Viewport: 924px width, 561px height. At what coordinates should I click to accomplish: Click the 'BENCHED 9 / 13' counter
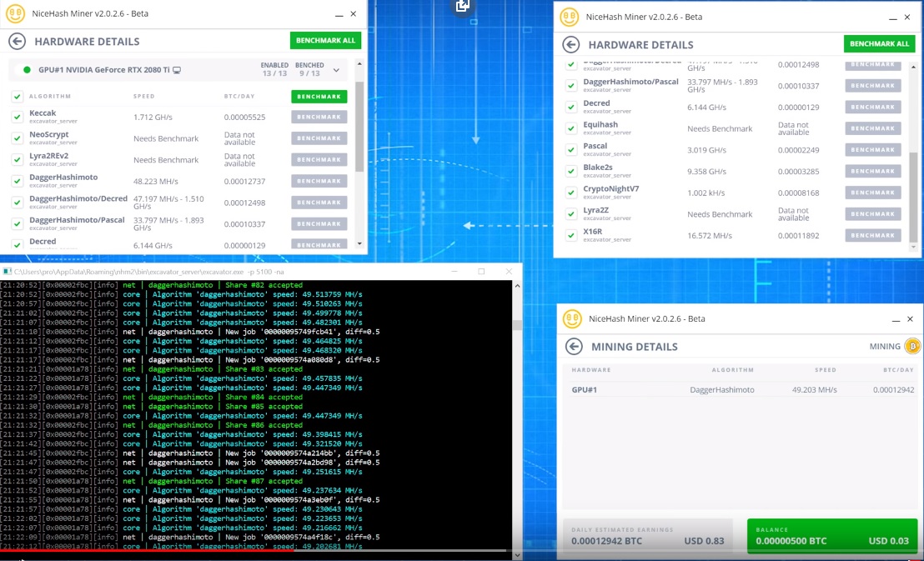pos(309,69)
